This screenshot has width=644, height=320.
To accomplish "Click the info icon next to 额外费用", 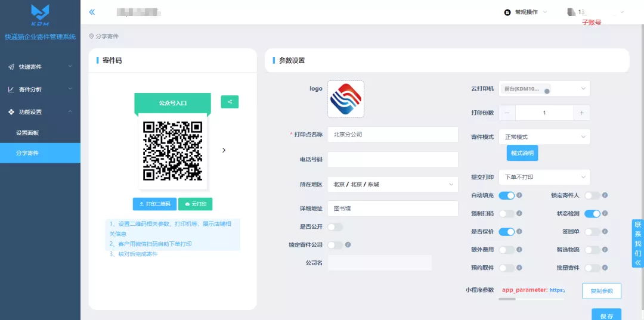I will [519, 250].
